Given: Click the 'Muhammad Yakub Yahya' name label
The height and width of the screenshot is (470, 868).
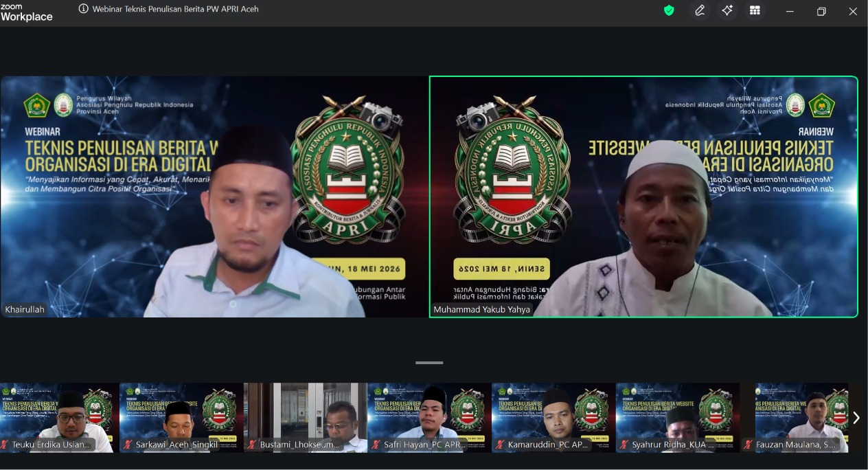Looking at the screenshot, I should point(481,309).
